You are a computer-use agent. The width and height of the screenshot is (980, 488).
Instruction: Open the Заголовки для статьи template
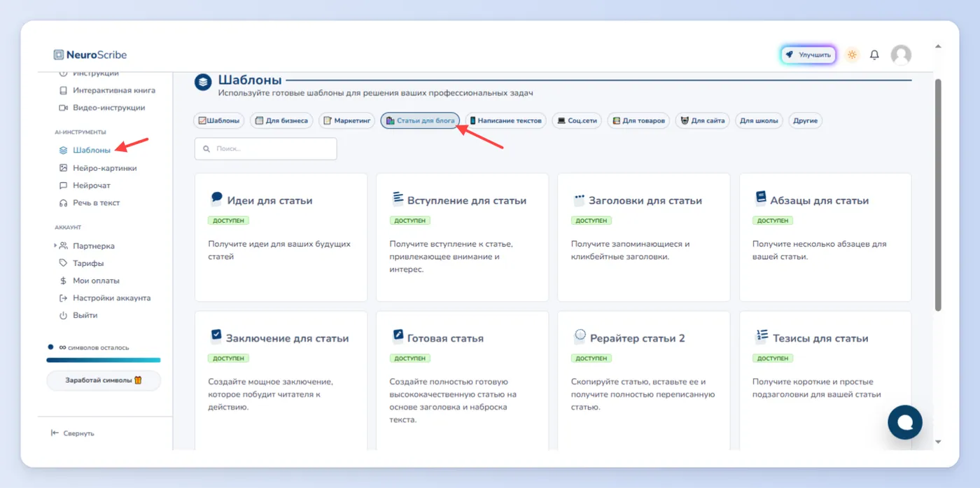(644, 237)
